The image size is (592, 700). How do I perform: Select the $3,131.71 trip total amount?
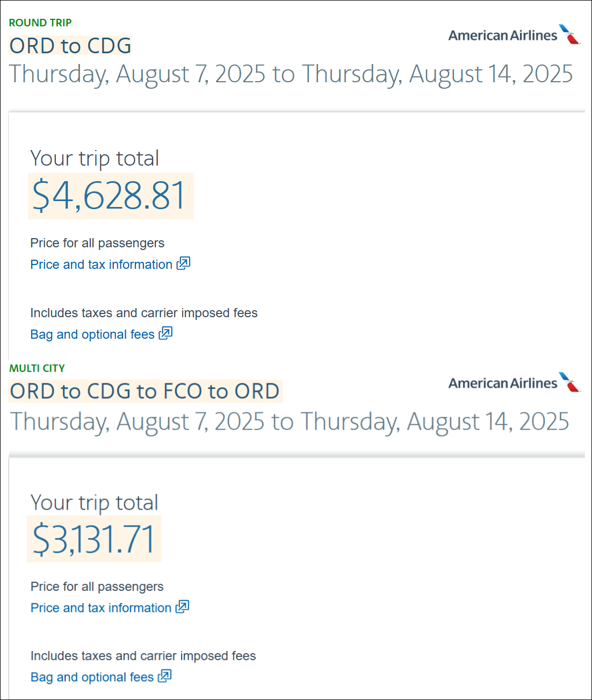point(94,539)
